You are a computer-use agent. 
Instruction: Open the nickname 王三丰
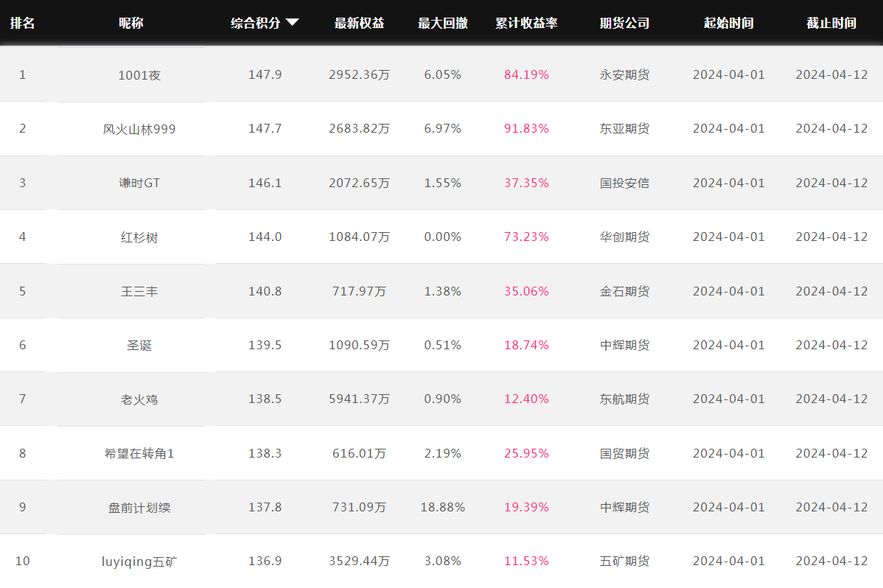coord(139,291)
